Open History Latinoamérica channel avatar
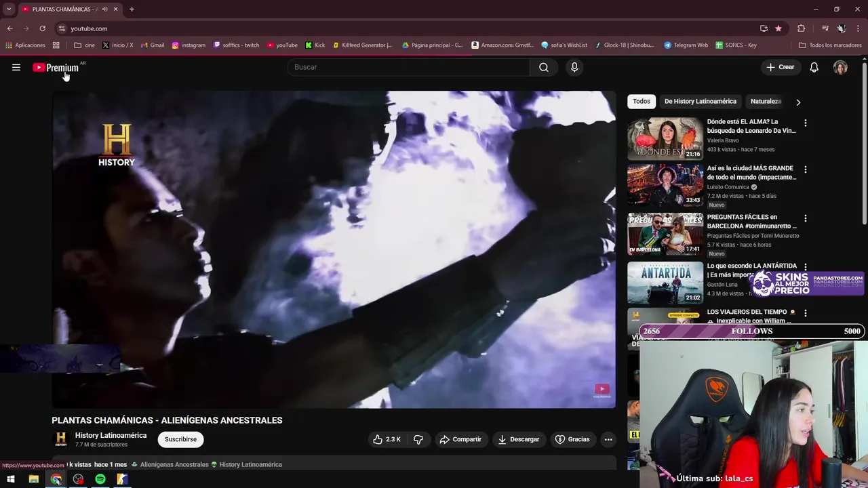The width and height of the screenshot is (868, 488). click(x=61, y=439)
